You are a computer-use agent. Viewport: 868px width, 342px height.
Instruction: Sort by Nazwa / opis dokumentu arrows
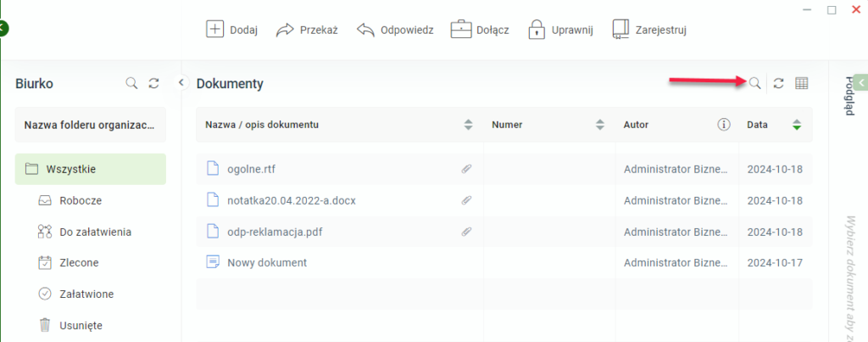(x=468, y=126)
